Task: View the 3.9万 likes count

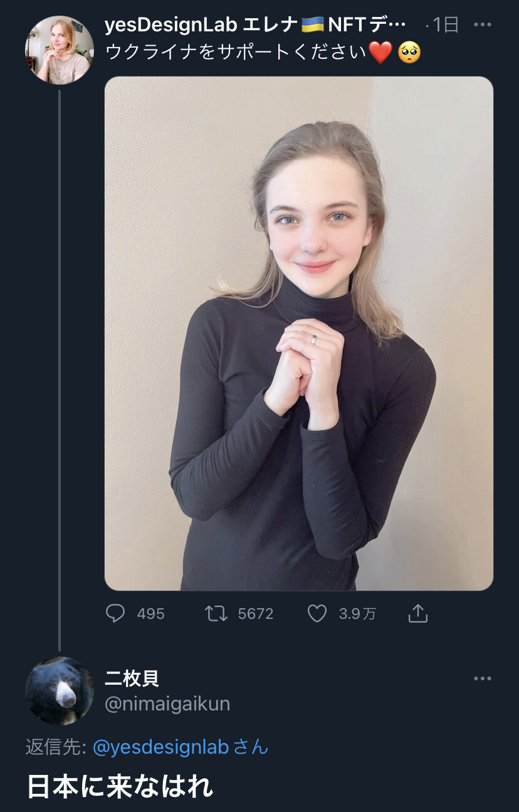Action: (357, 614)
